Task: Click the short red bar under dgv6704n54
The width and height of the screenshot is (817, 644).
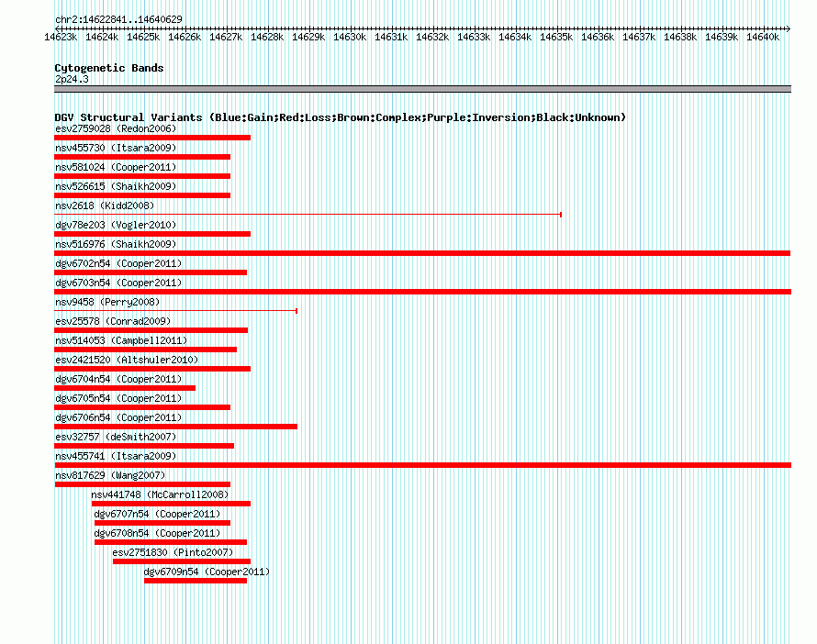Action: [125, 388]
